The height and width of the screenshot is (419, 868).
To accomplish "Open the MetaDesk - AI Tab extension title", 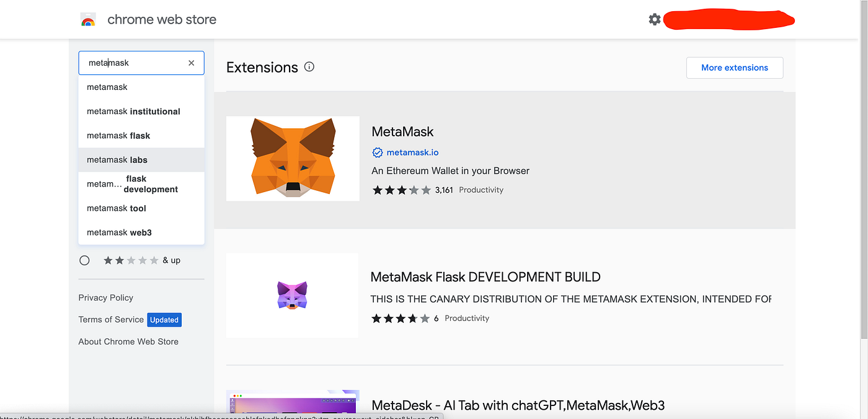I will pyautogui.click(x=518, y=406).
